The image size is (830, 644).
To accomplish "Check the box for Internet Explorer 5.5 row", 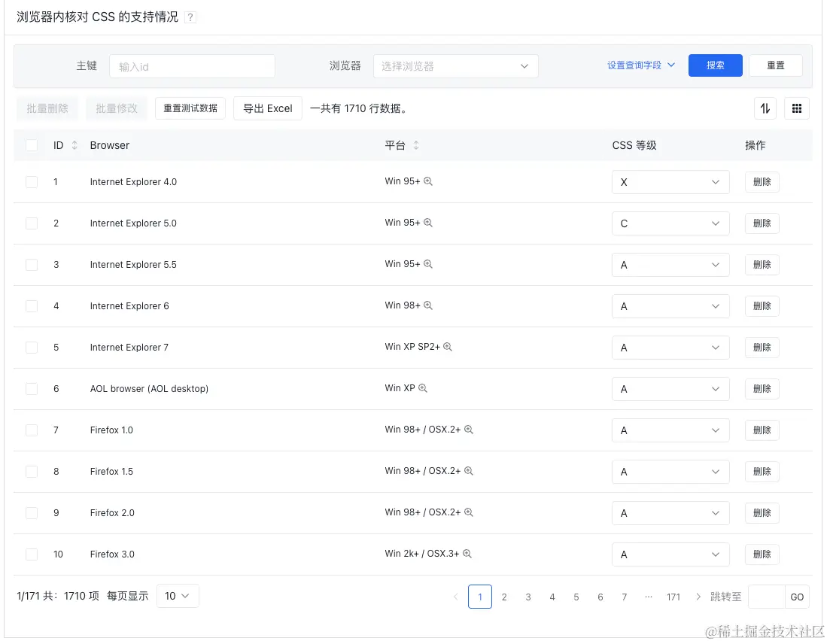I will tap(32, 264).
